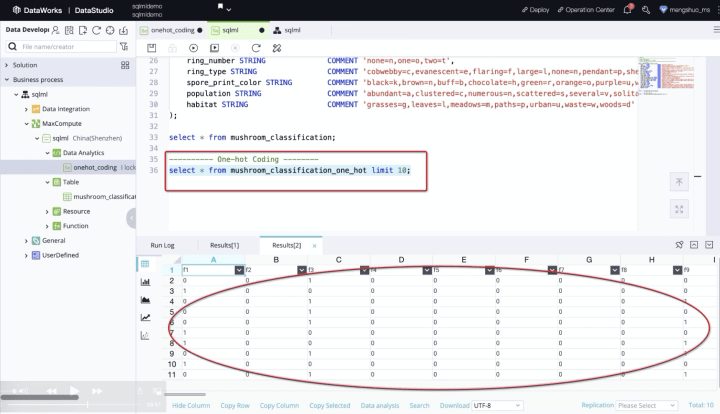Switch results to line chart view

tap(146, 317)
